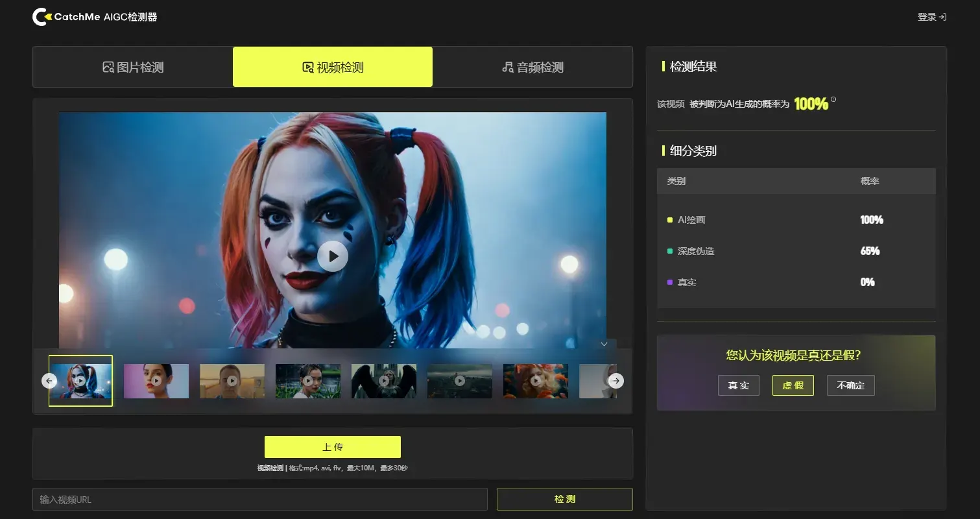Play the main preview video
The width and height of the screenshot is (980, 519).
tap(332, 256)
